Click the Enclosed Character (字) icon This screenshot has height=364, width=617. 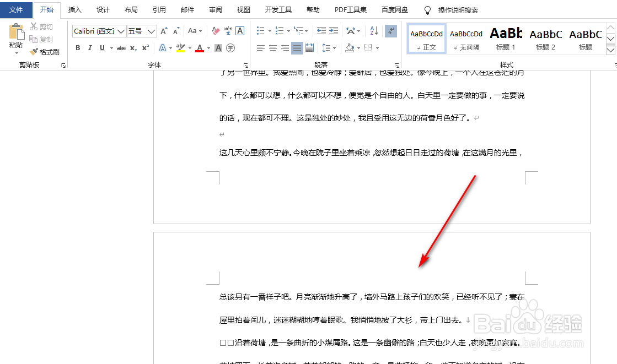(x=230, y=48)
